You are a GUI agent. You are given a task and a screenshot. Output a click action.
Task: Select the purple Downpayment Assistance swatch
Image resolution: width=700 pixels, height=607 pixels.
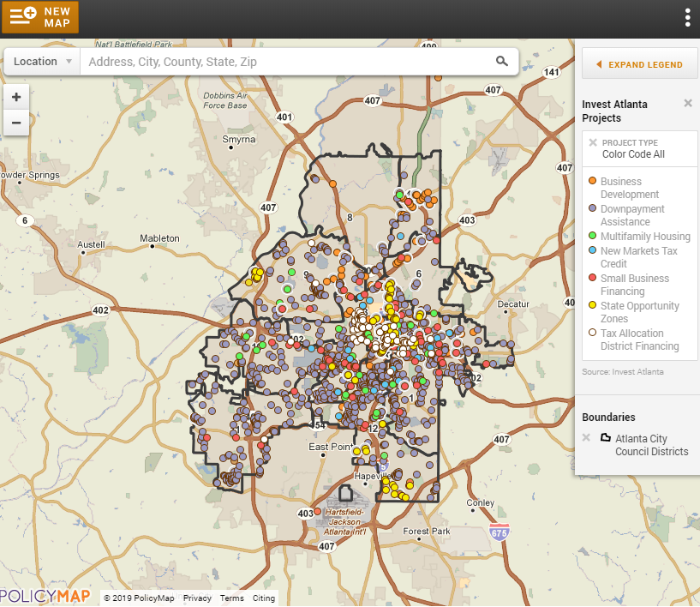point(592,208)
